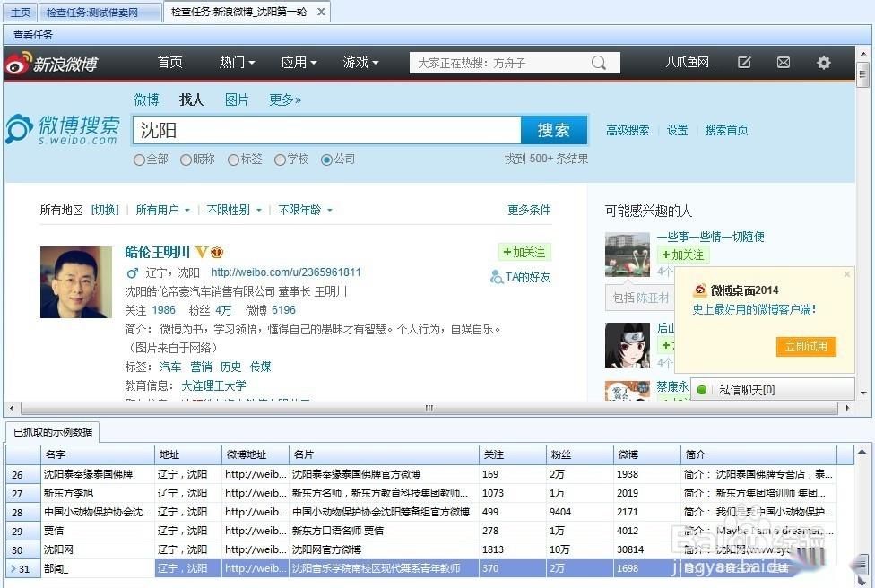The height and width of the screenshot is (588, 875).
Task: Click 加关注 for 皓伦王明川
Action: coord(524,252)
